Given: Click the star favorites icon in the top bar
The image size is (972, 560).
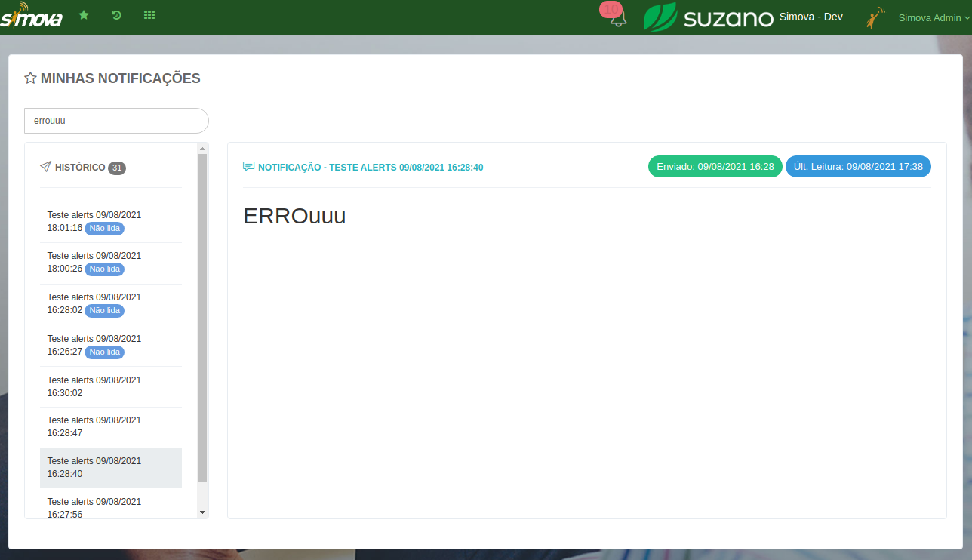Looking at the screenshot, I should [x=83, y=14].
